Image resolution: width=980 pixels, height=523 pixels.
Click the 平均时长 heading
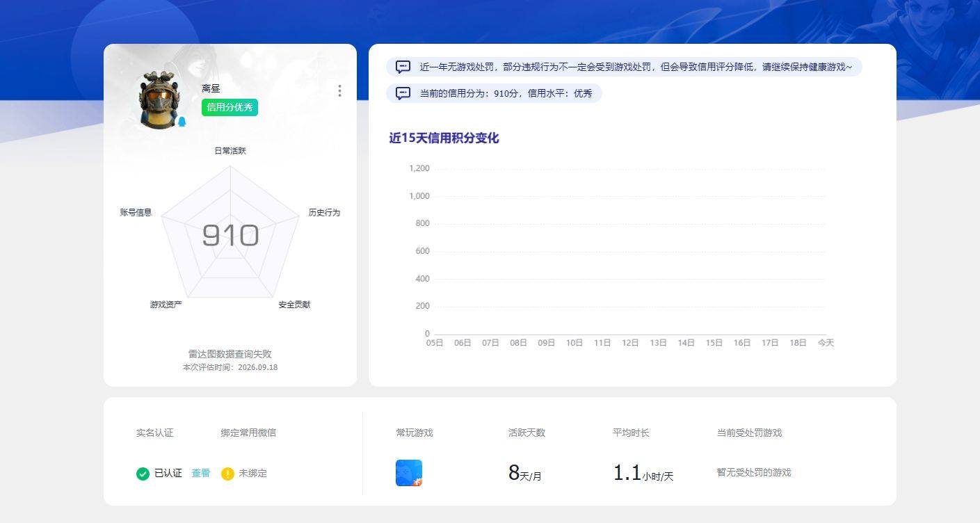pyautogui.click(x=631, y=433)
